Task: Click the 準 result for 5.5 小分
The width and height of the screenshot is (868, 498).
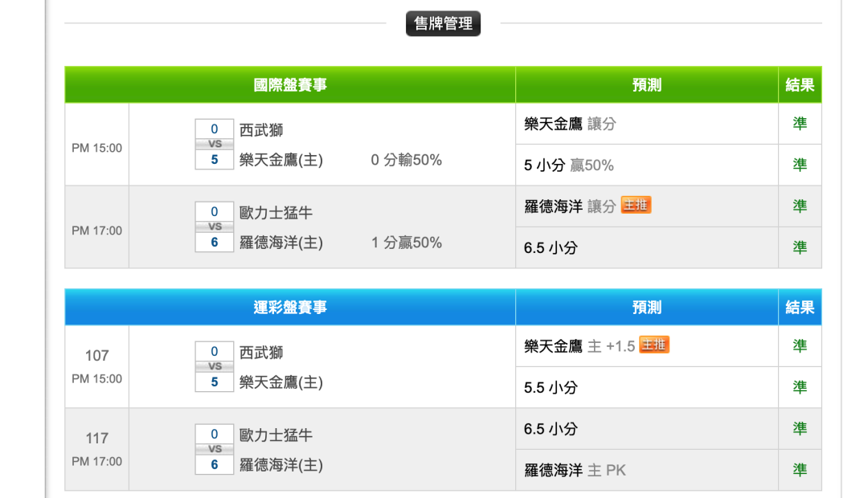Action: pyautogui.click(x=800, y=387)
